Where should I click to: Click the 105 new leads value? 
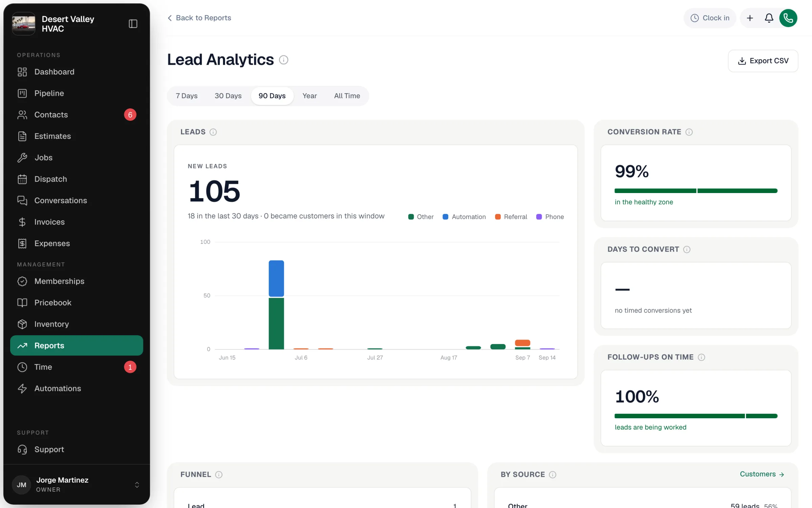pyautogui.click(x=215, y=191)
